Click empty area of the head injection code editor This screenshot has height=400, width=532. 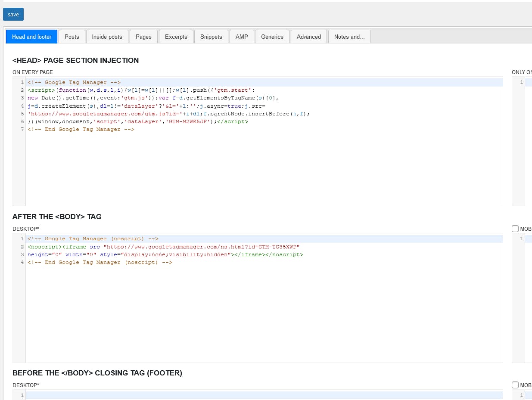(264, 170)
